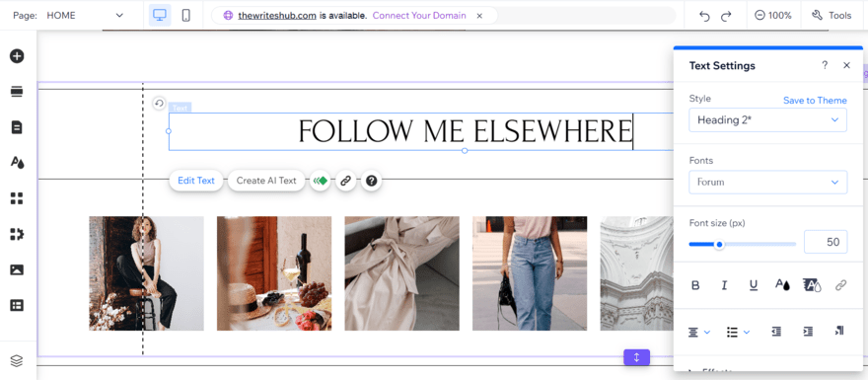Click the link icon in floating toolbar

346,181
